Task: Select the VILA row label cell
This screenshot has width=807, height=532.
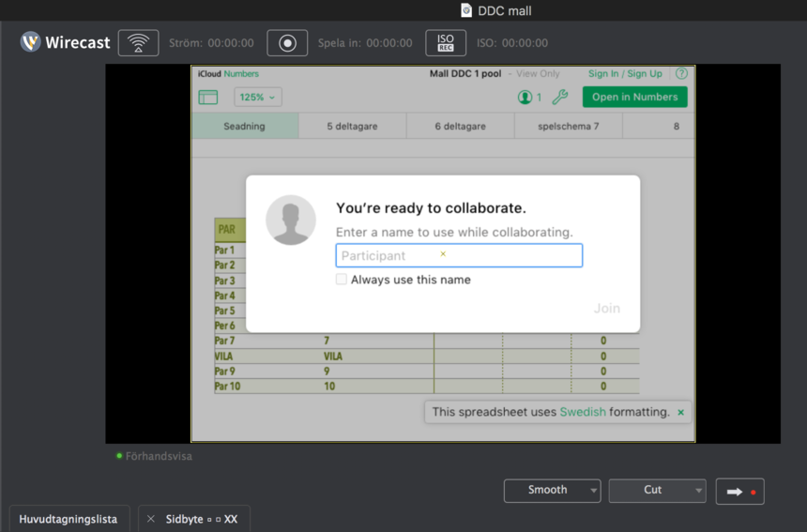Action: pos(223,356)
